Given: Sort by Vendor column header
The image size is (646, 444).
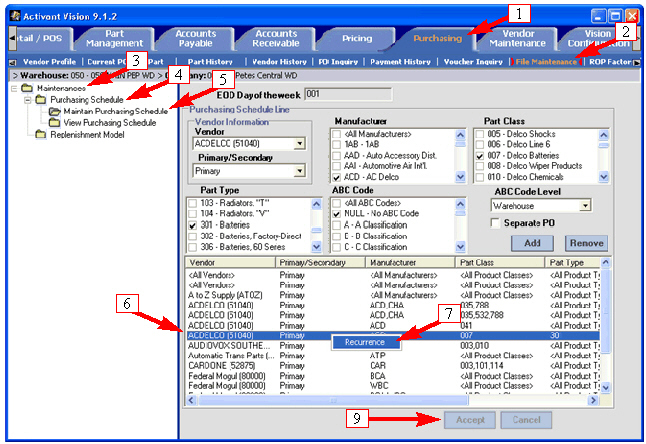Looking at the screenshot, I should coord(230,262).
